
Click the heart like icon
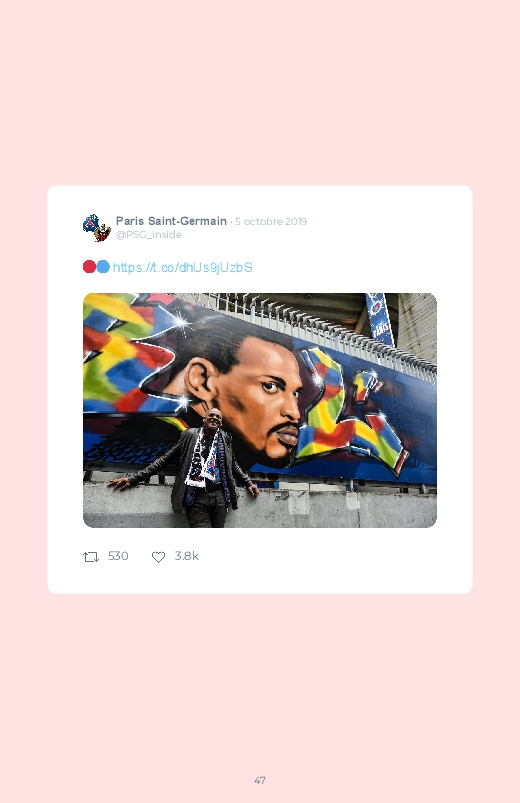[x=158, y=557]
